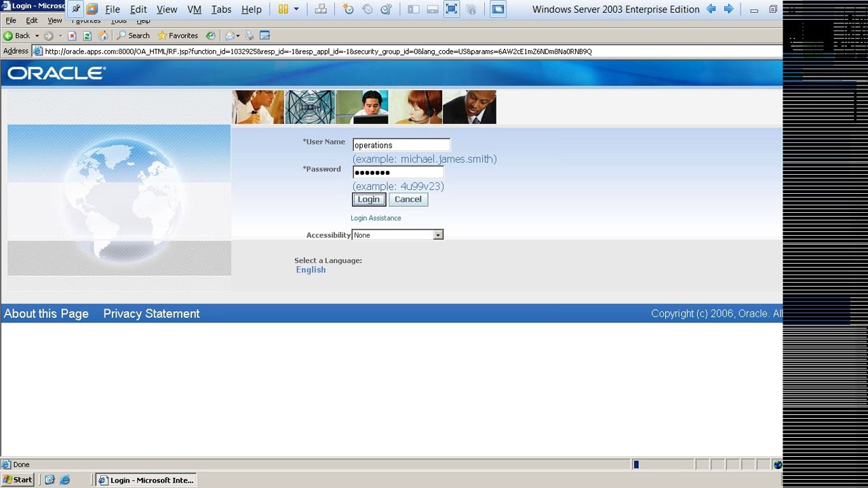Image resolution: width=868 pixels, height=488 pixels.
Task: Click the Done status bar text
Action: point(21,465)
